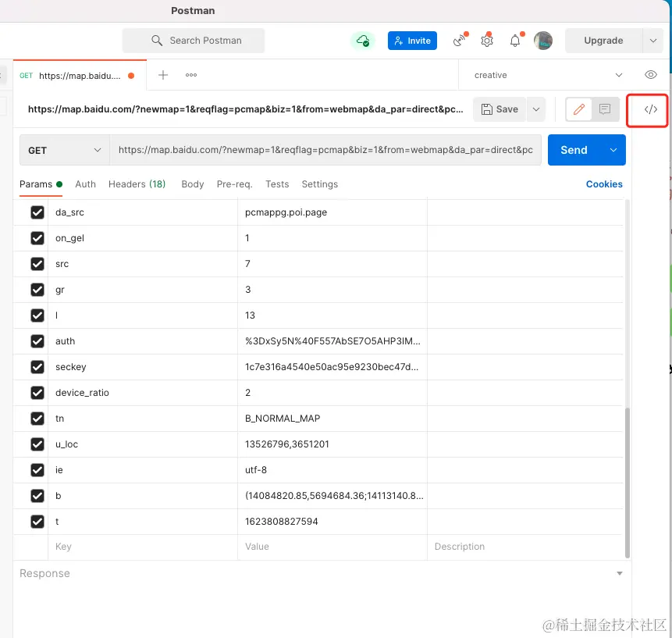Uncheck the on_gel parameter
672x638 pixels.
click(37, 238)
